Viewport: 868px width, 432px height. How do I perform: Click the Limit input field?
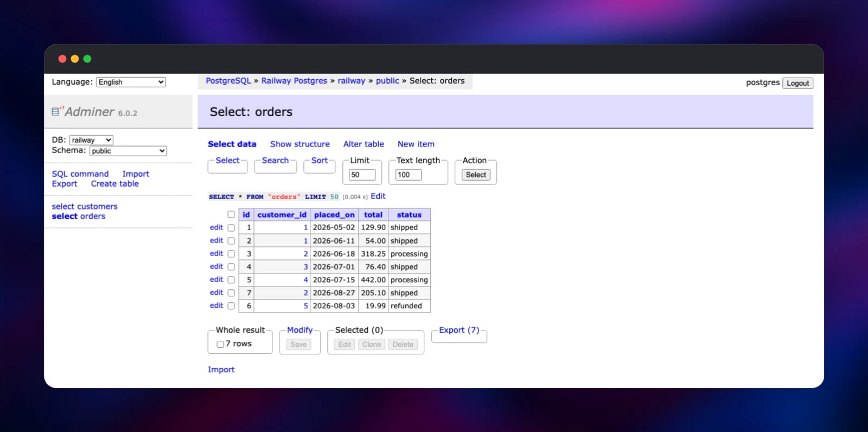362,175
